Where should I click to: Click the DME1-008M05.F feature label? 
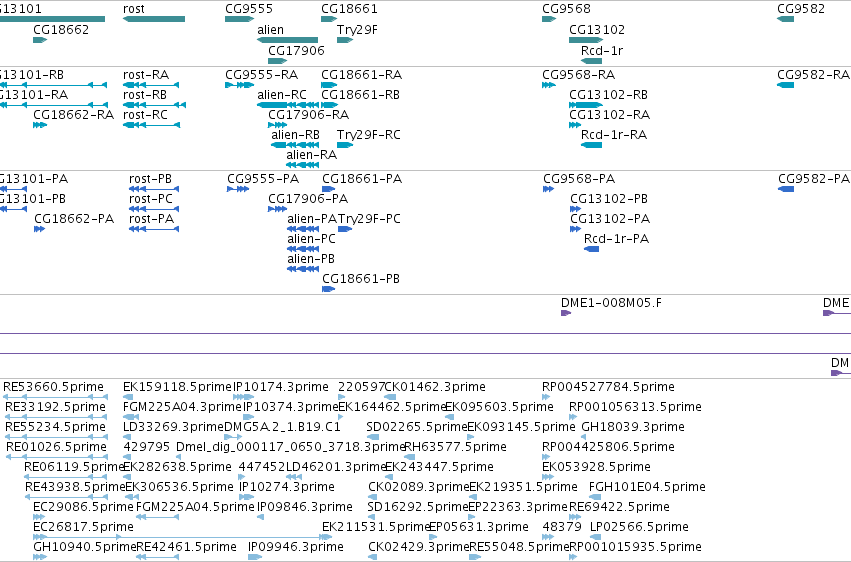point(612,303)
